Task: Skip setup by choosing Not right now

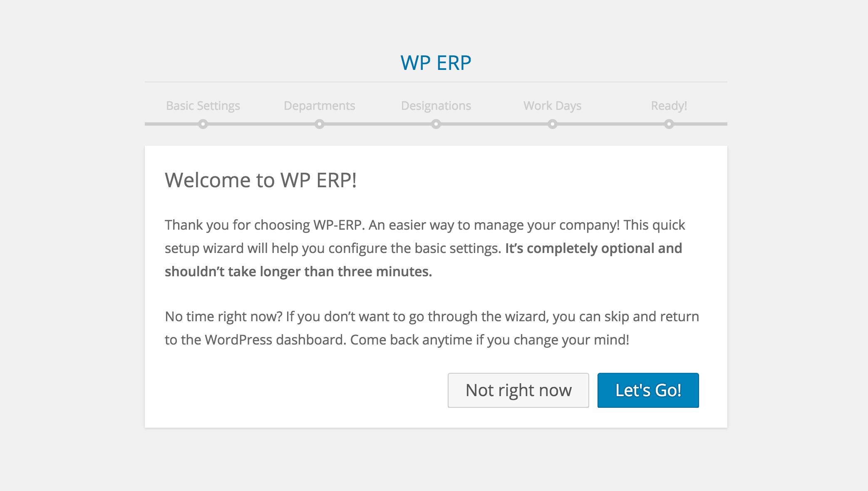Action: (x=518, y=390)
